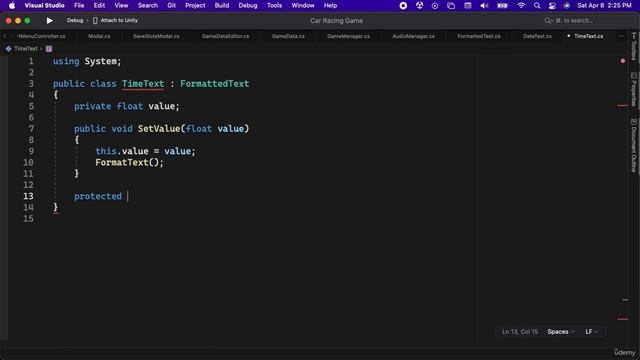Viewport: 640px width, 360px height.
Task: Click the TimeText class icon in breadcrumb
Action: tap(8, 49)
